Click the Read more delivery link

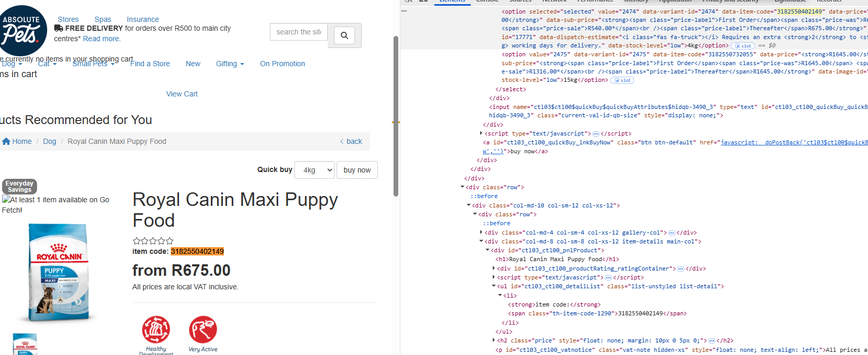[x=102, y=39]
